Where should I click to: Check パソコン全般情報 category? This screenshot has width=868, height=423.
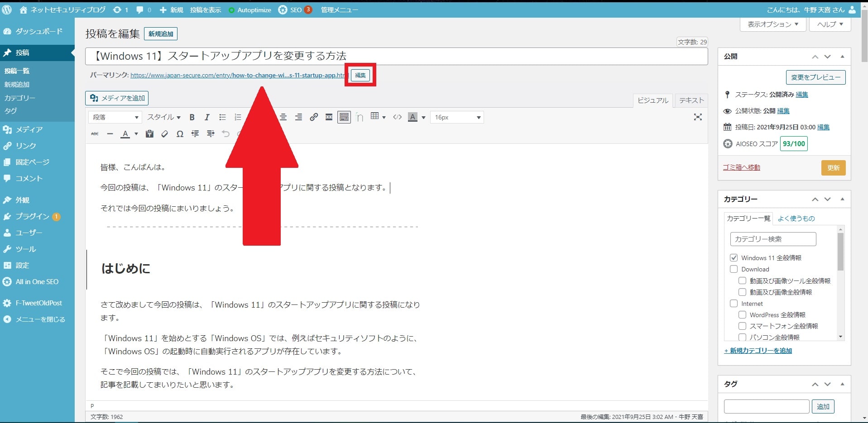point(742,337)
